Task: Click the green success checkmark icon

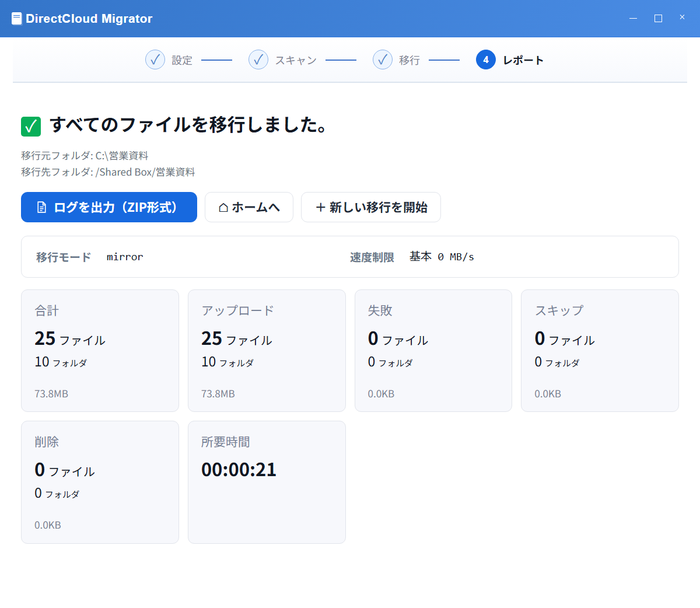Action: coord(31,126)
